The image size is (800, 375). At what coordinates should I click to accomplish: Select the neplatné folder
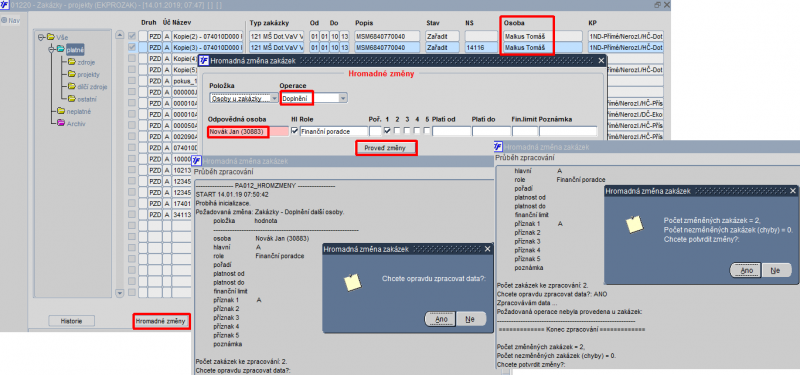[x=74, y=111]
